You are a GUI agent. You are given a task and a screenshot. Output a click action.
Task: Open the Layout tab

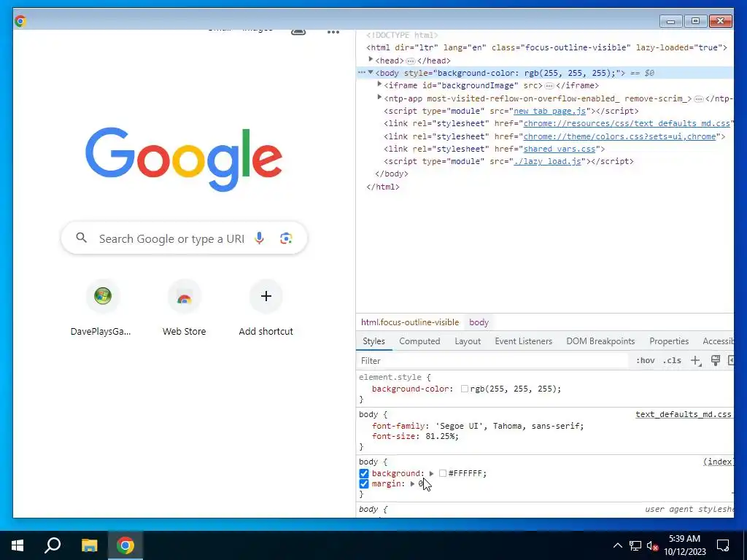point(468,341)
